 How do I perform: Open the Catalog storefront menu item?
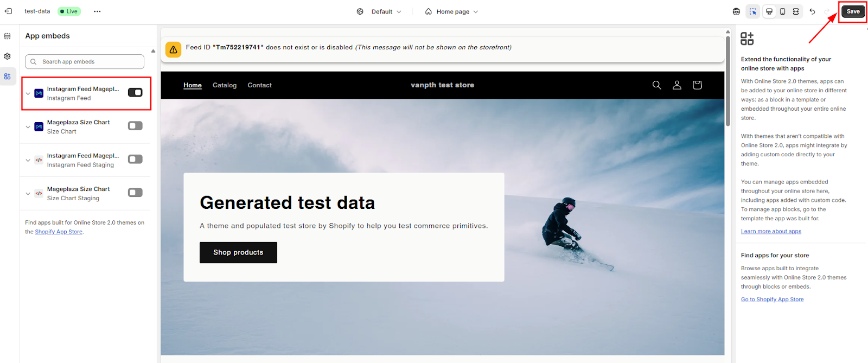point(225,85)
